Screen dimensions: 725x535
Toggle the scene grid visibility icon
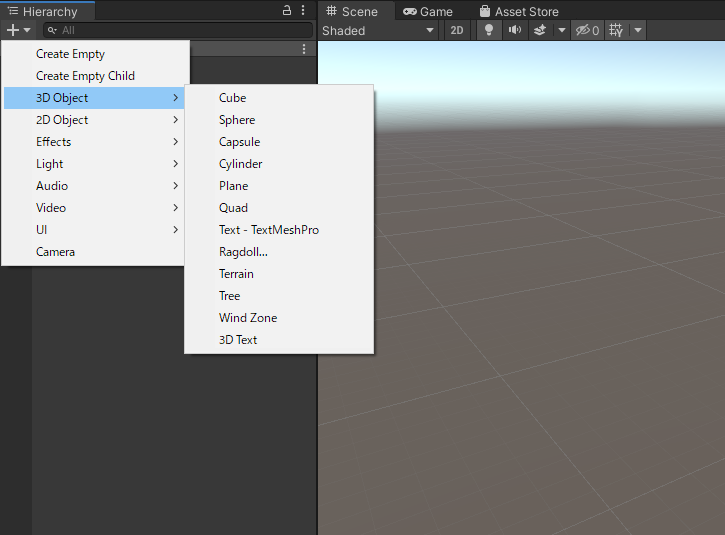coord(616,31)
